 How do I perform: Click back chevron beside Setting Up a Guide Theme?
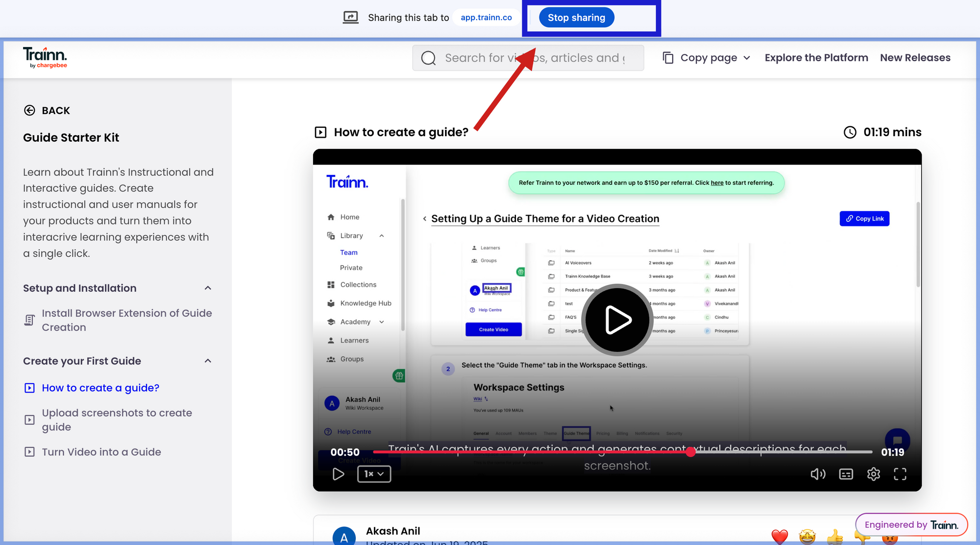(424, 219)
